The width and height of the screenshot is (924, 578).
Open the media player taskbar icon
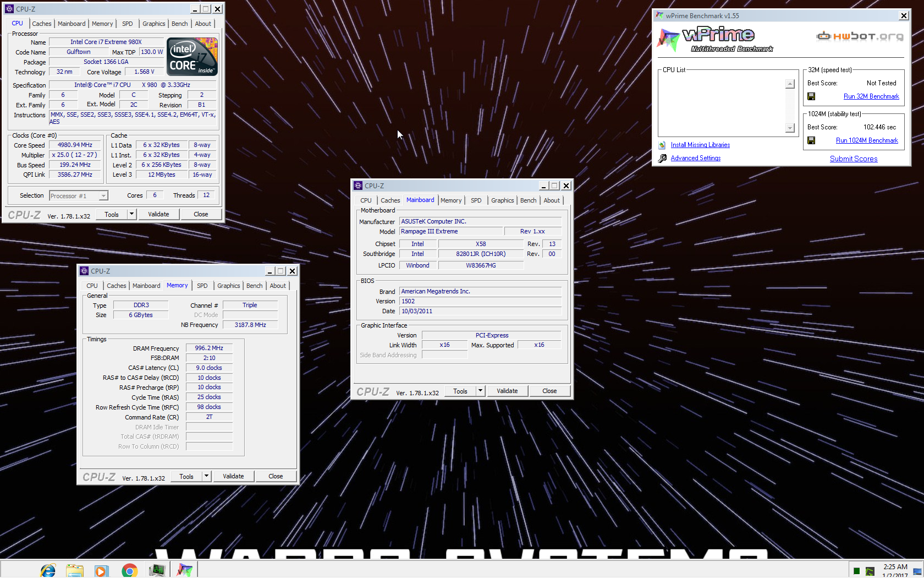pos(101,571)
